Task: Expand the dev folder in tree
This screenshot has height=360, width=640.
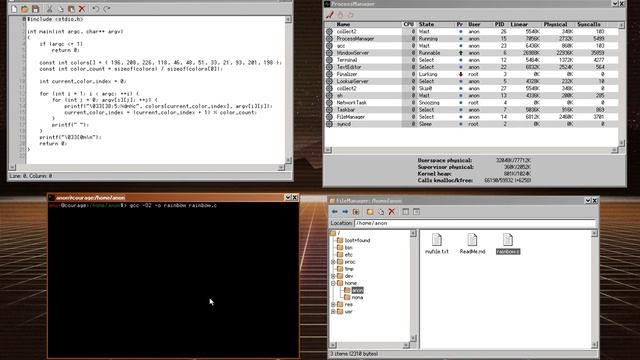Action: pos(333,276)
